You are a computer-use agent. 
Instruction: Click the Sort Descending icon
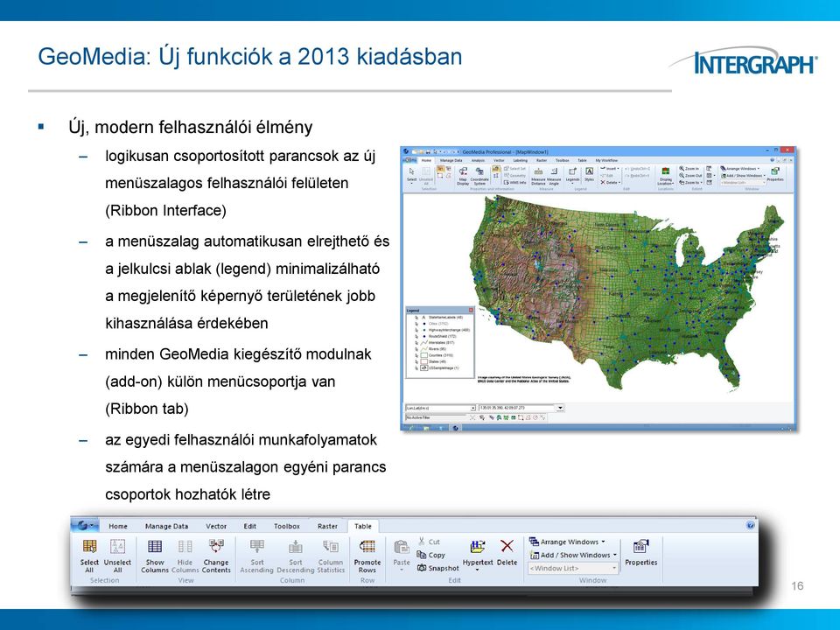coord(295,546)
